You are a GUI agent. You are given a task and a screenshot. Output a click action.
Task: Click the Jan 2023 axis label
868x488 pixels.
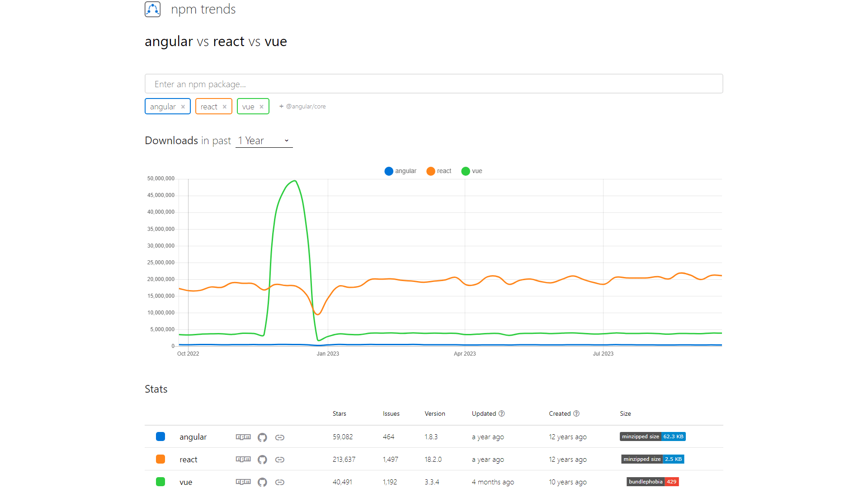pos(328,354)
